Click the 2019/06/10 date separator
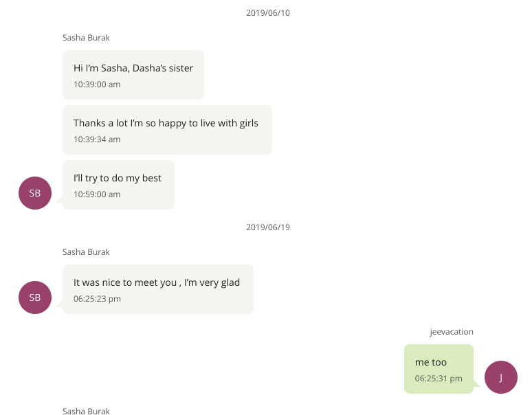 pos(268,13)
